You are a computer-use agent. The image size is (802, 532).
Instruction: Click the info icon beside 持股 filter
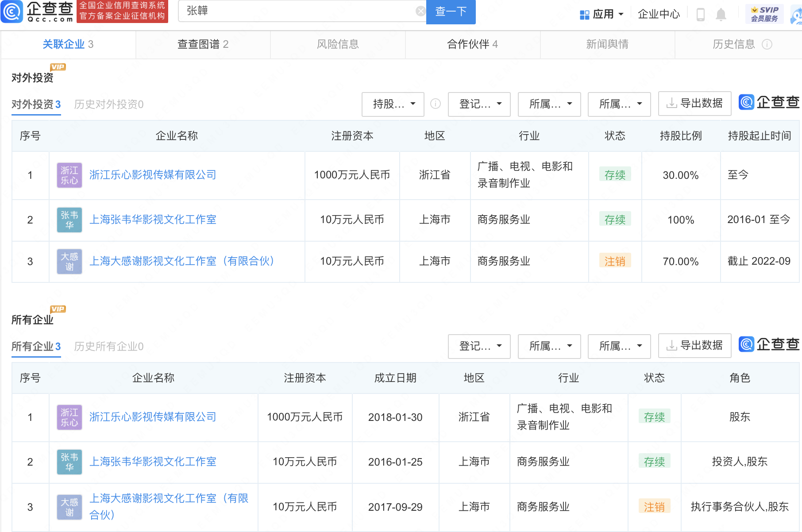tap(436, 104)
